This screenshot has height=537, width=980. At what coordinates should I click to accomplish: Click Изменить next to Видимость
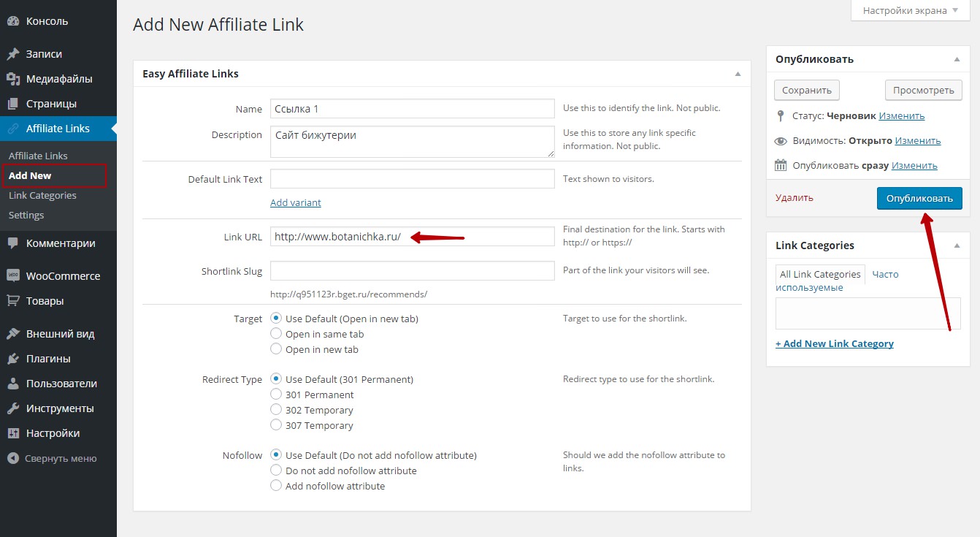coord(918,141)
